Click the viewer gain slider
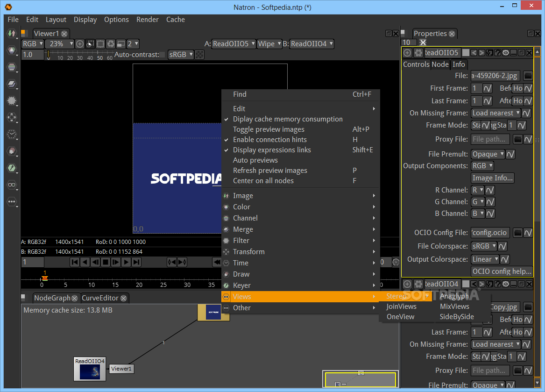Image resolution: width=545 pixels, height=392 pixels. [x=80, y=55]
